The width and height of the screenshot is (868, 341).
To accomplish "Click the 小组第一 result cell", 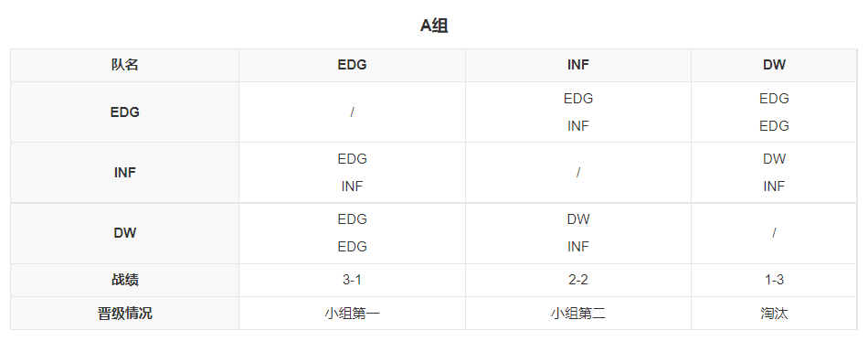I will 352,314.
